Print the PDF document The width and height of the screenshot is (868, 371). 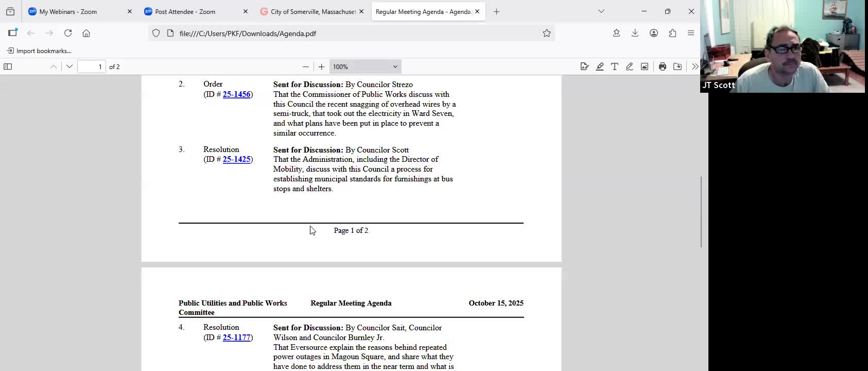tap(663, 66)
